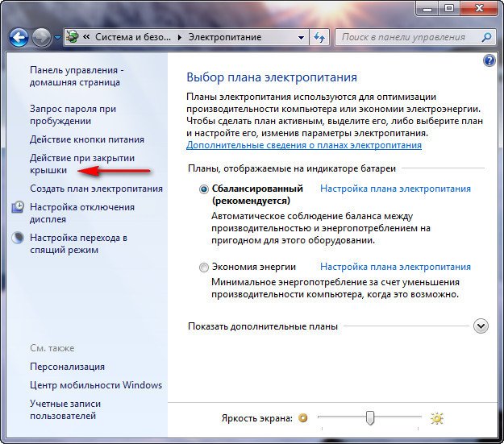504x444 pixels.
Task: Select the "Экономия энергии" plan radio
Action: tap(204, 268)
